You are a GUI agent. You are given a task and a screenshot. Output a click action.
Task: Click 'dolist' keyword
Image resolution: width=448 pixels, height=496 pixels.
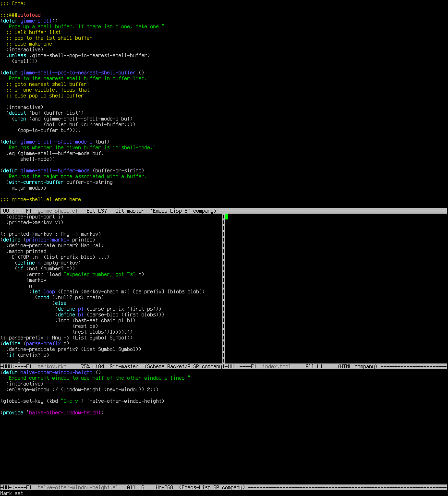[x=17, y=113]
